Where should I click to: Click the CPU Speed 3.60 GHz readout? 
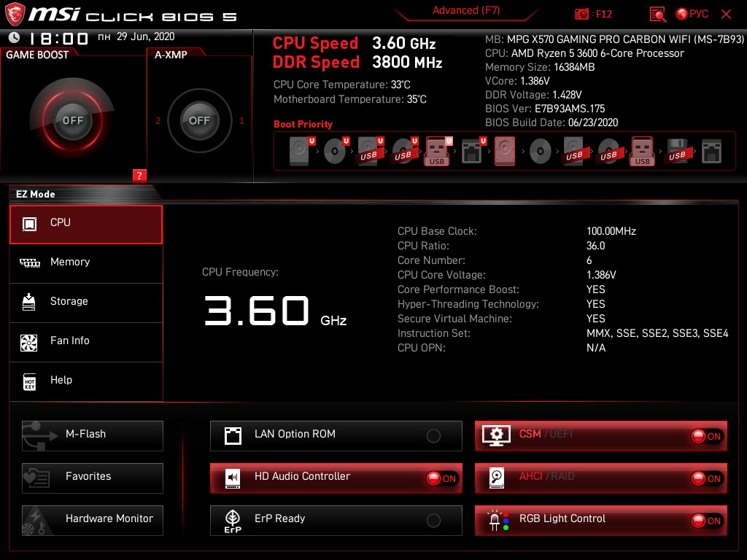(354, 43)
